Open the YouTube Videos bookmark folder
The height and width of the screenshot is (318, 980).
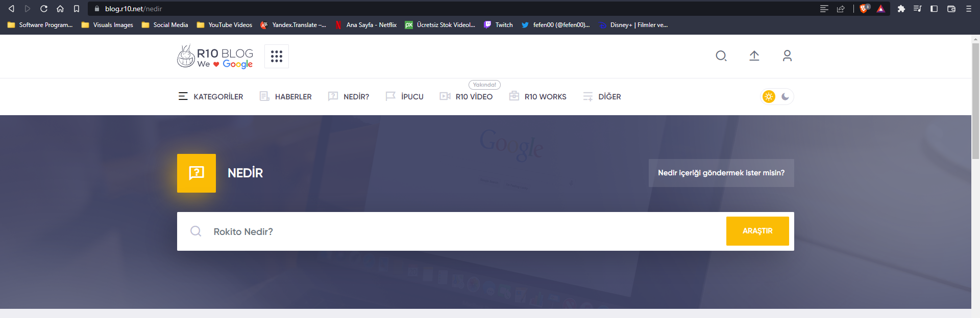(x=225, y=25)
